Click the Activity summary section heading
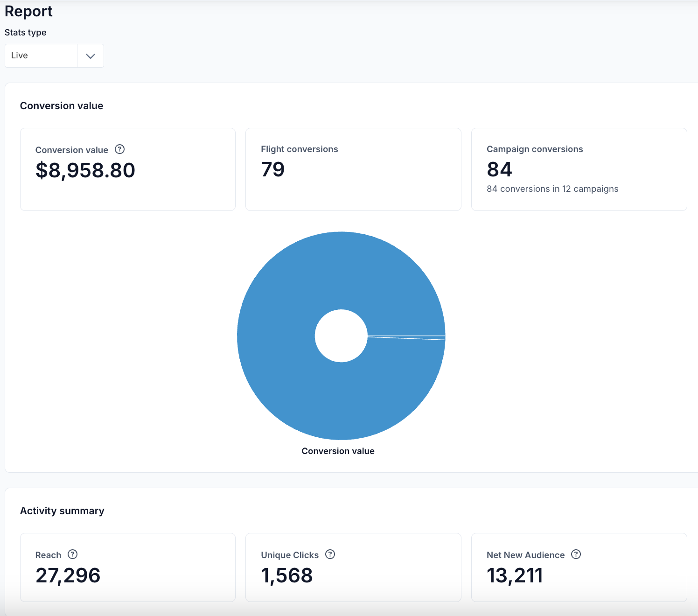The width and height of the screenshot is (698, 616). point(62,511)
